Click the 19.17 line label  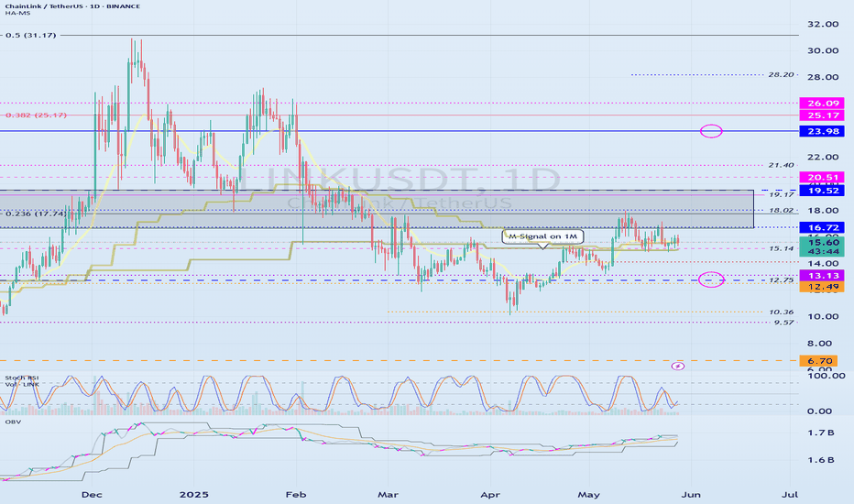(x=781, y=194)
